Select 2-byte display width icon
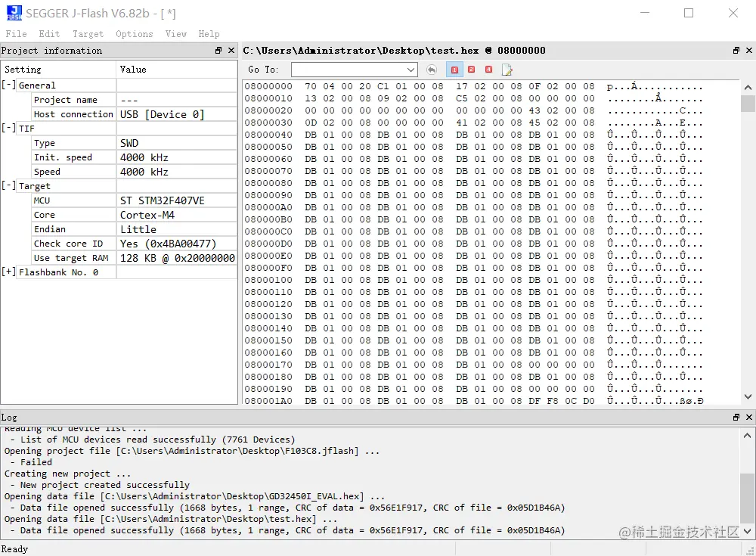This screenshot has height=556, width=756. click(472, 70)
